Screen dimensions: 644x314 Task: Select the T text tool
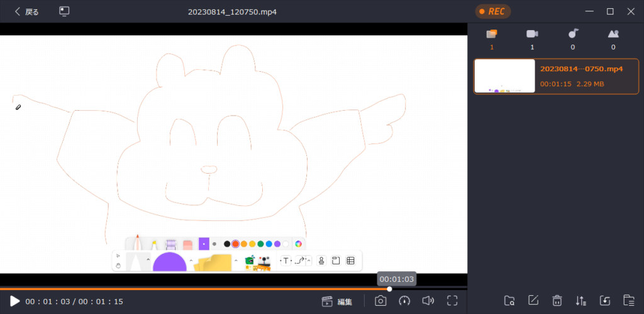click(x=286, y=261)
